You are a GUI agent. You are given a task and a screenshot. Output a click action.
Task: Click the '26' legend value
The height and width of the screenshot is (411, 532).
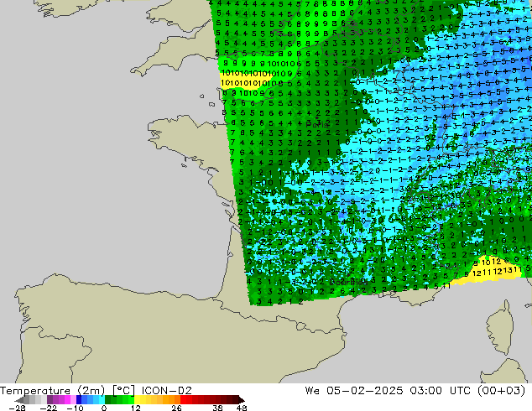pos(176,408)
